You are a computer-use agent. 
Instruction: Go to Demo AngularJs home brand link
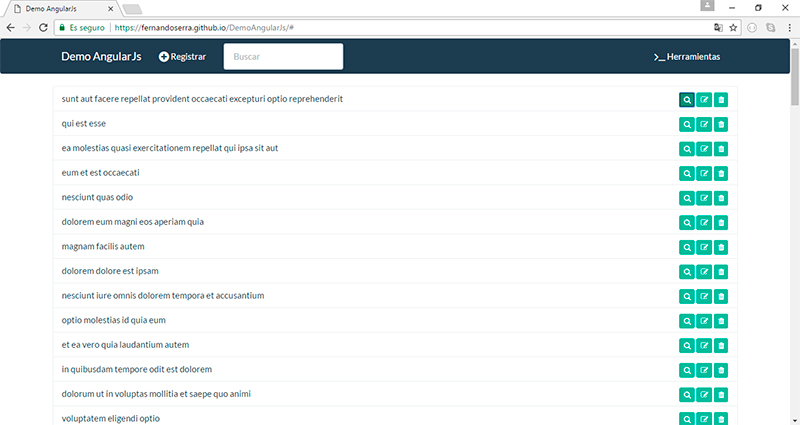pos(101,57)
